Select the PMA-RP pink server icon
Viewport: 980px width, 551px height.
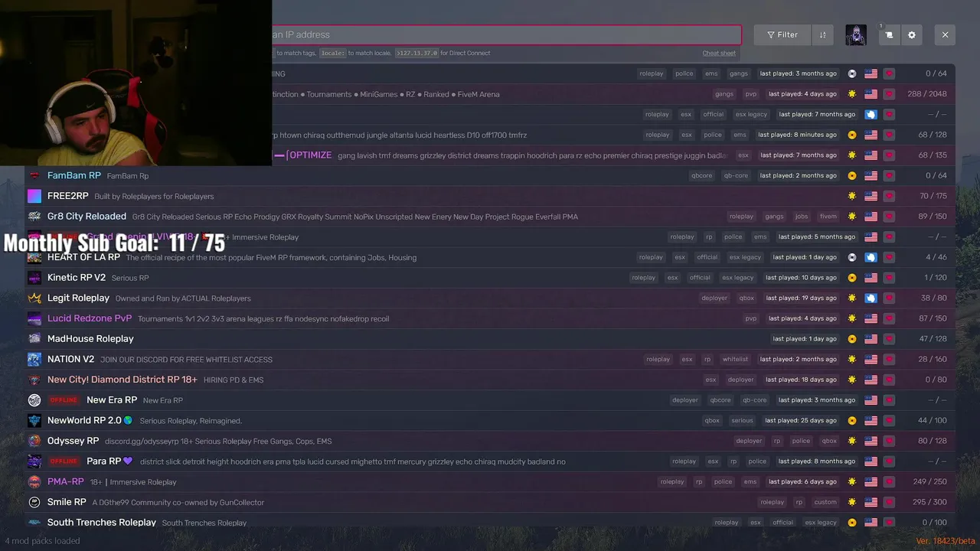(x=34, y=481)
